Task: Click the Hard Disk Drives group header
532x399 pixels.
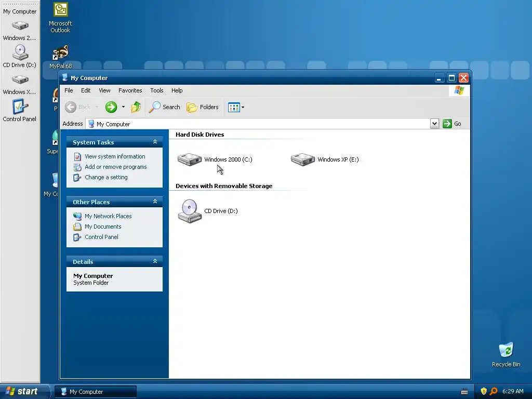Action: pos(200,135)
